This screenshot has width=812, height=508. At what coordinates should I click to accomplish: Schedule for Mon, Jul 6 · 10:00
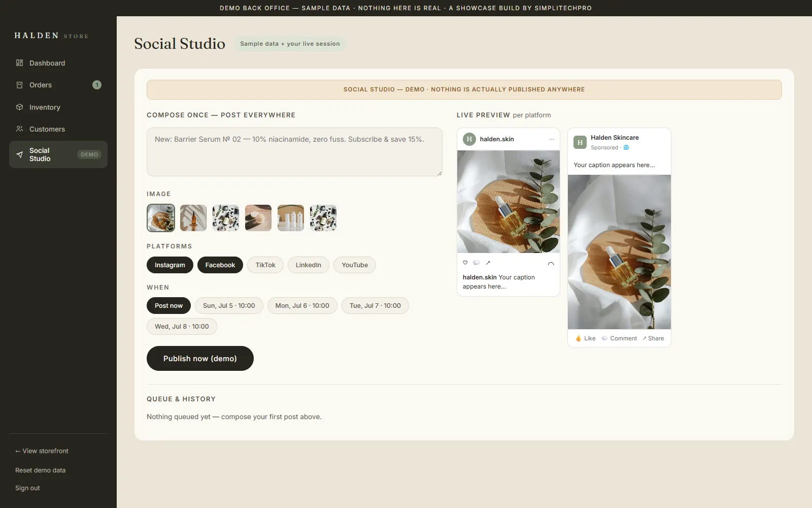point(302,306)
